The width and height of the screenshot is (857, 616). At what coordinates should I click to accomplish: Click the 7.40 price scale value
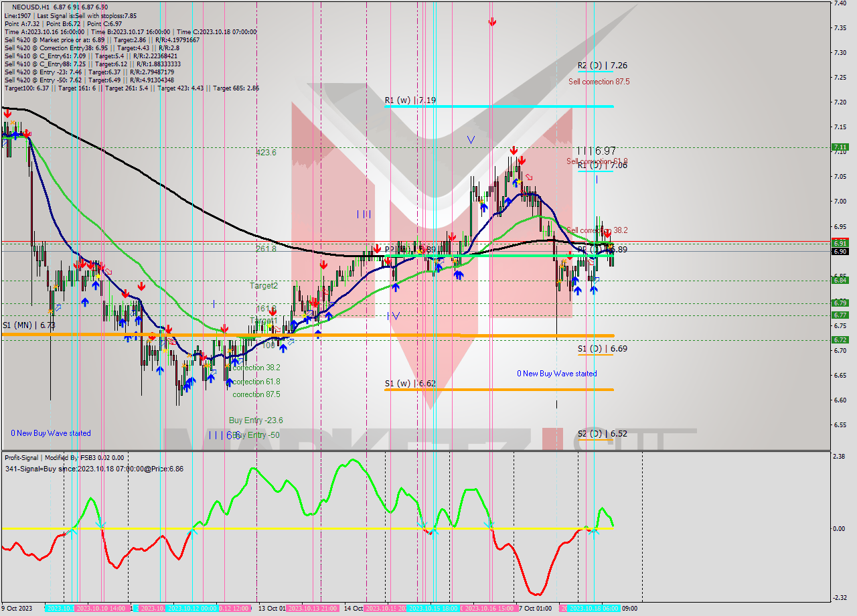point(840,3)
